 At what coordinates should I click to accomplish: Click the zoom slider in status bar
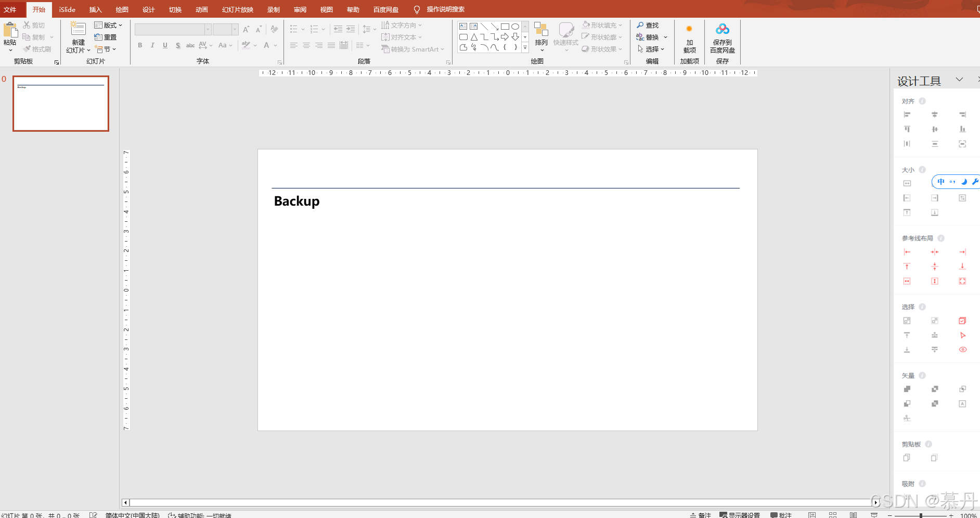(921, 515)
